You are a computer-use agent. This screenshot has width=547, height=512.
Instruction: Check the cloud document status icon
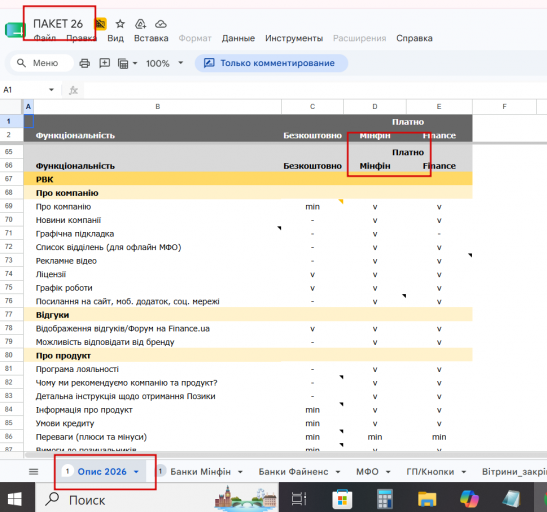(x=160, y=24)
